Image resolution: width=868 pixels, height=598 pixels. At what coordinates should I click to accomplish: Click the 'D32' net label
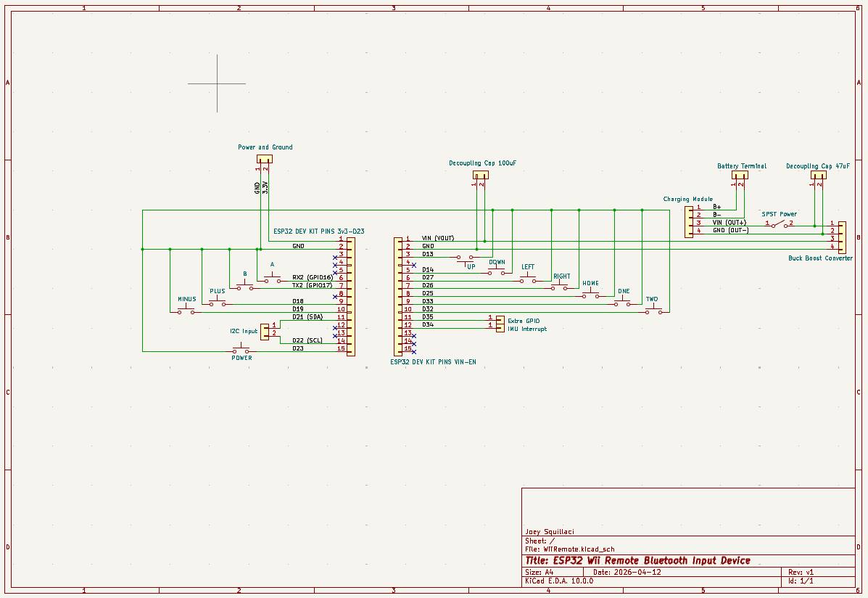(x=427, y=309)
